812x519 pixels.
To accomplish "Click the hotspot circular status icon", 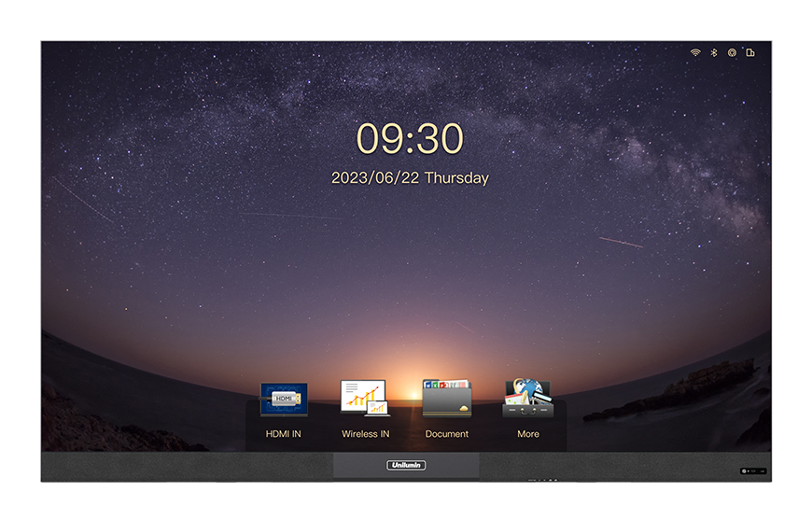I will pyautogui.click(x=733, y=53).
